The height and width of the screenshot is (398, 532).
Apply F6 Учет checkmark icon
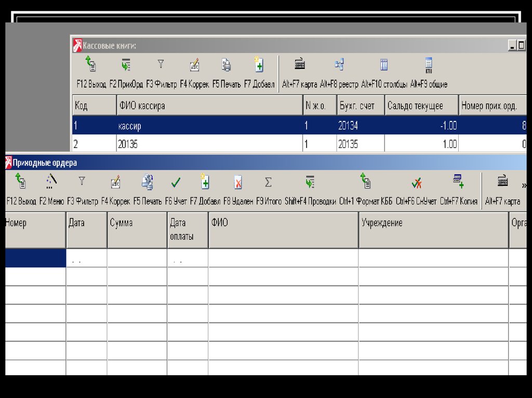coord(176,183)
